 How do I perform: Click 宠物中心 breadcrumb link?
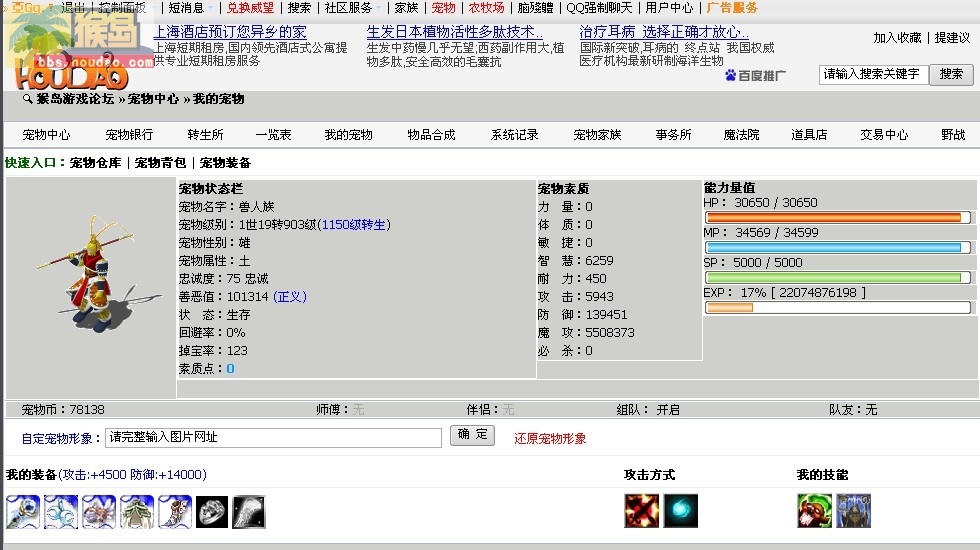click(153, 99)
